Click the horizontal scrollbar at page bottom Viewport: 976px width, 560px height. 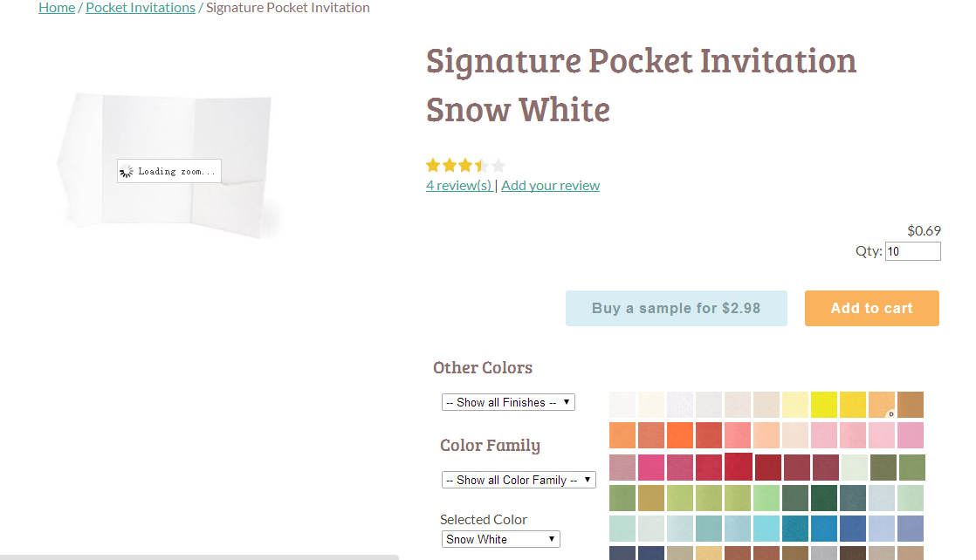(x=199, y=557)
